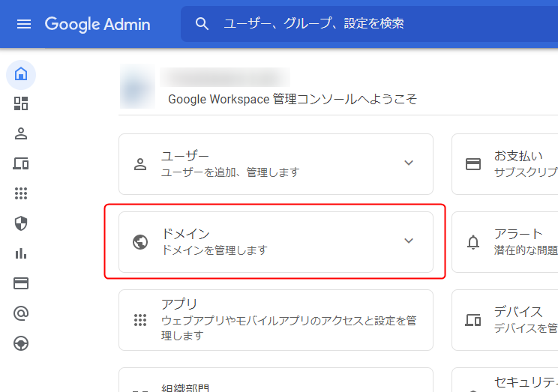Click the search magnifier icon
558x392 pixels.
pos(202,24)
